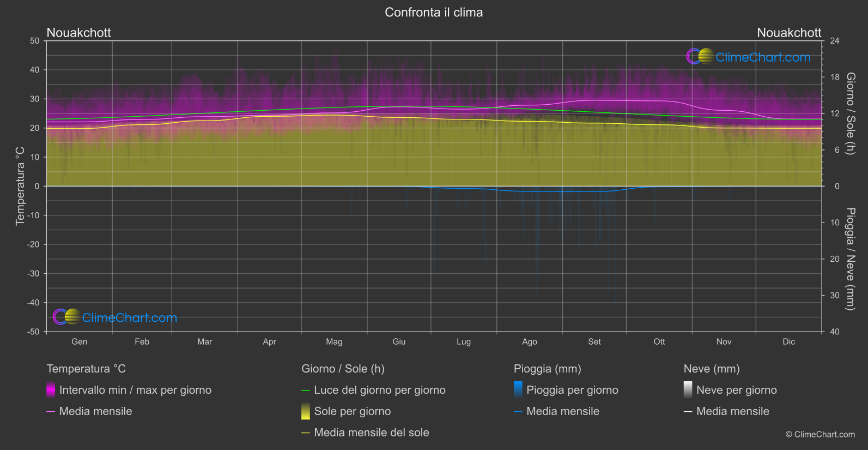Click green Luce del giorno line marker

[306, 391]
